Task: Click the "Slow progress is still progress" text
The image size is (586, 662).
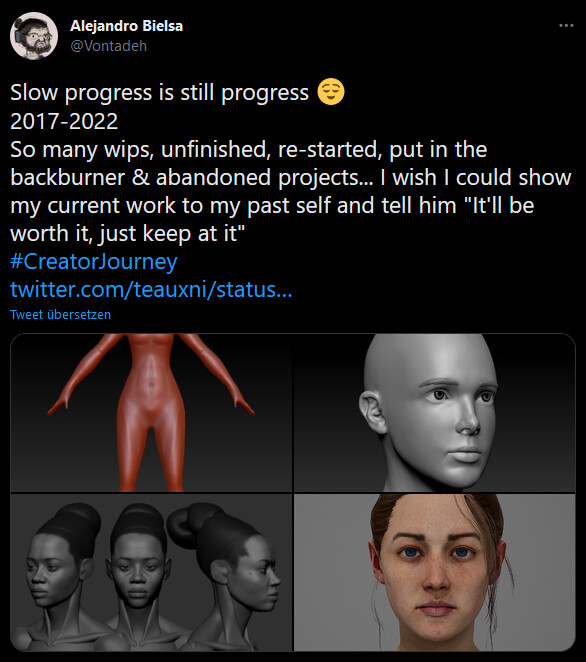Action: [160, 92]
